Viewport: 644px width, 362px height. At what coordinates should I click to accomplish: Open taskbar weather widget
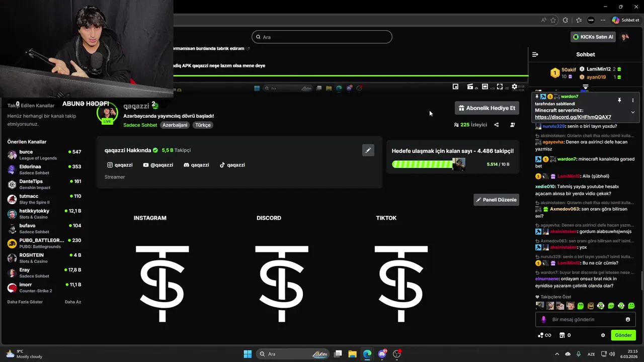(24, 354)
